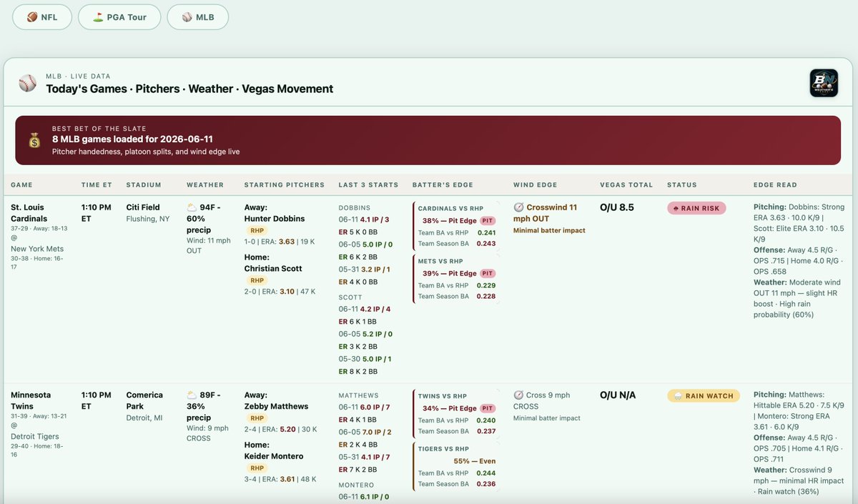858x504 pixels.
Task: Click the PIT badge in Mets vs RHP
Action: 488,274
